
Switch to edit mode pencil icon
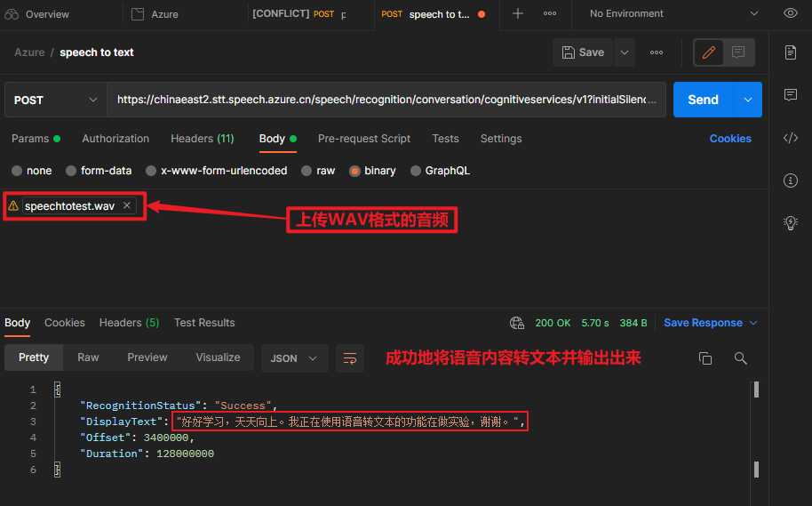coord(708,52)
